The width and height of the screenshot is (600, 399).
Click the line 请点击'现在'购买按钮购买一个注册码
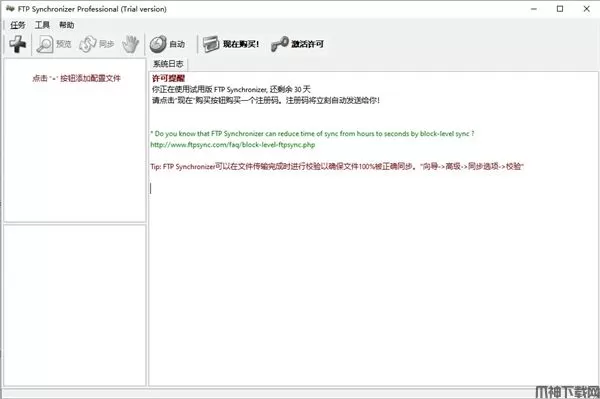pyautogui.click(x=266, y=101)
